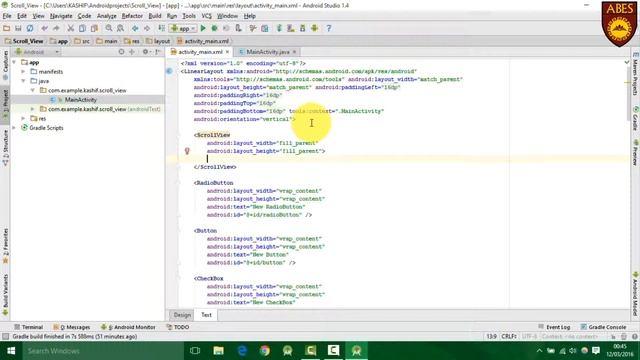Open the VCS menu

(207, 16)
